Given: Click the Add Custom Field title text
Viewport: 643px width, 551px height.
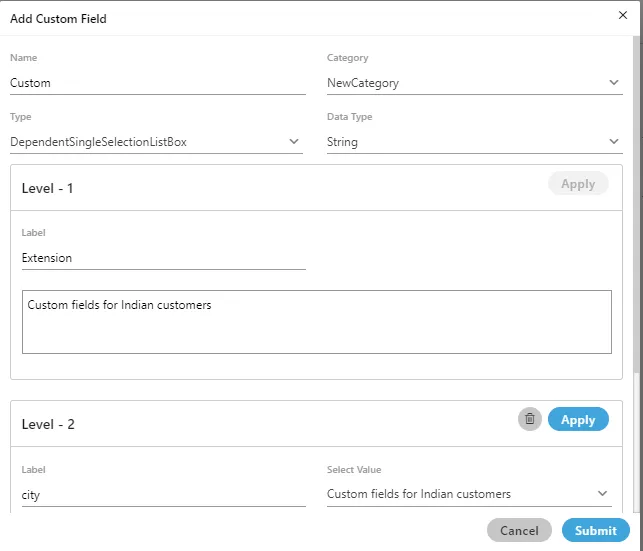Looking at the screenshot, I should [x=58, y=19].
